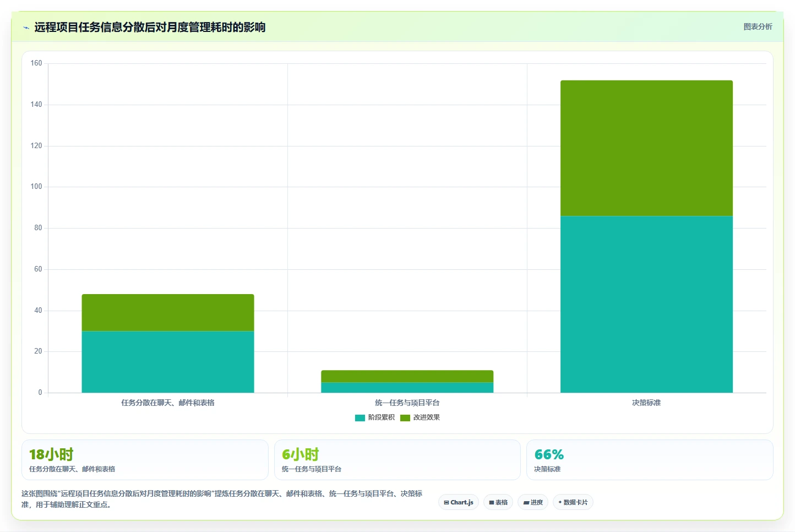Click the y-axis value 80
The height and width of the screenshot is (532, 795).
38,228
